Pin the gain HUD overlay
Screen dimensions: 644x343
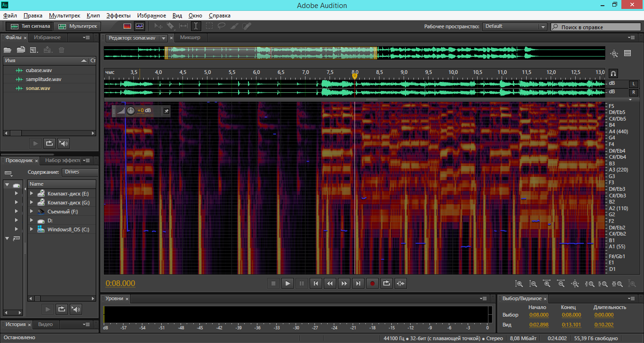pyautogui.click(x=166, y=111)
